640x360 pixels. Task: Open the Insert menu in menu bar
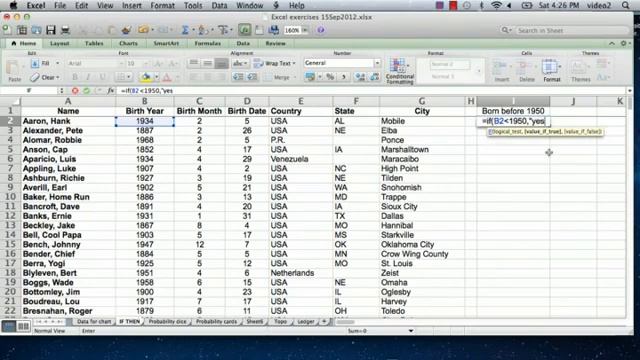[131, 5]
